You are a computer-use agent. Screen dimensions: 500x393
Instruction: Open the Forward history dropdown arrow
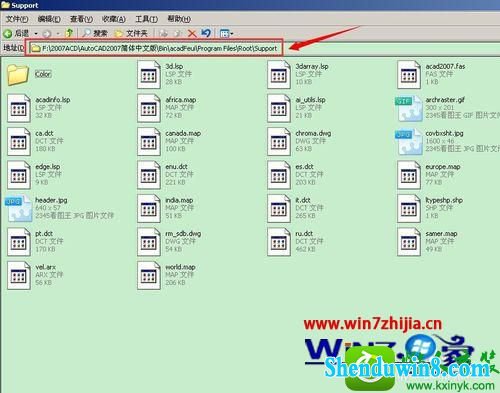[58, 34]
